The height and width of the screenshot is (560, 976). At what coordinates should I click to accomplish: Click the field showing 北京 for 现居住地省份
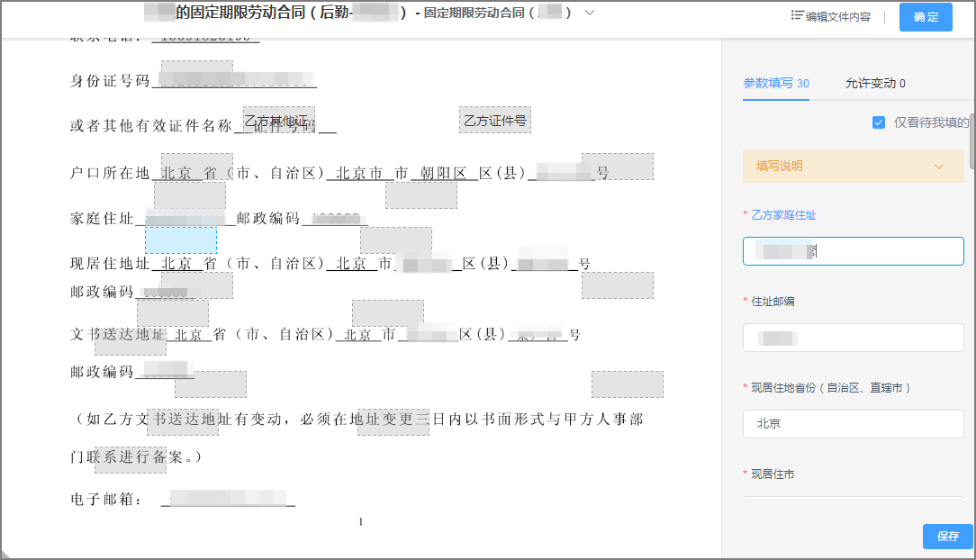(x=853, y=423)
